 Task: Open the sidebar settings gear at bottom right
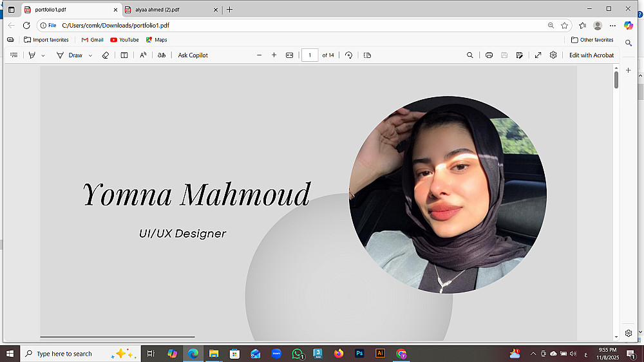coord(629,333)
